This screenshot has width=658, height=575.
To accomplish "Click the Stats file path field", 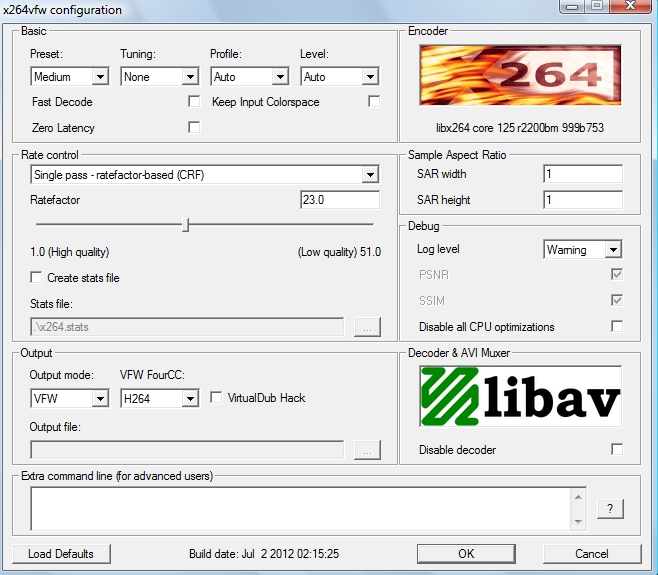I will pos(187,327).
